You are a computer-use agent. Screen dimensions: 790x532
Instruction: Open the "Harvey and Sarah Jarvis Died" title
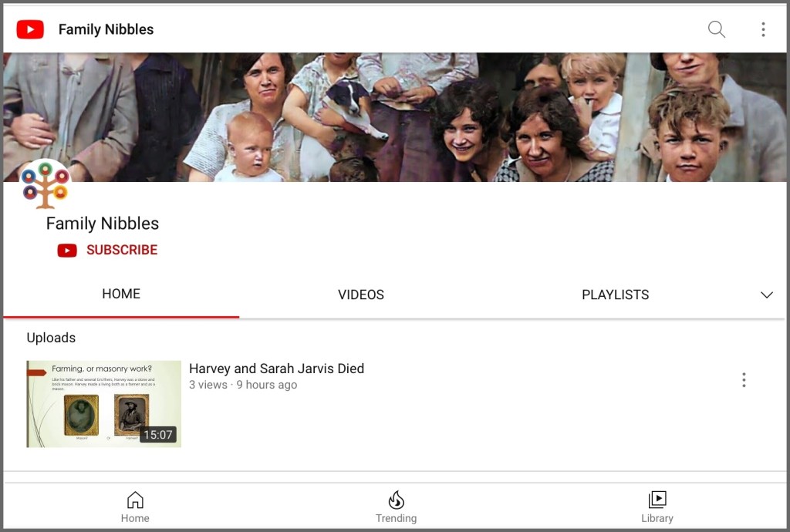276,369
